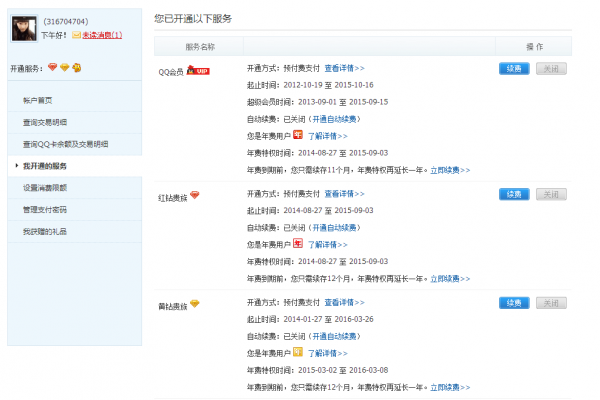Click 年费特权时间 2015-03-02 至 2016-03-08
This screenshot has height=400, width=600.
(x=318, y=371)
